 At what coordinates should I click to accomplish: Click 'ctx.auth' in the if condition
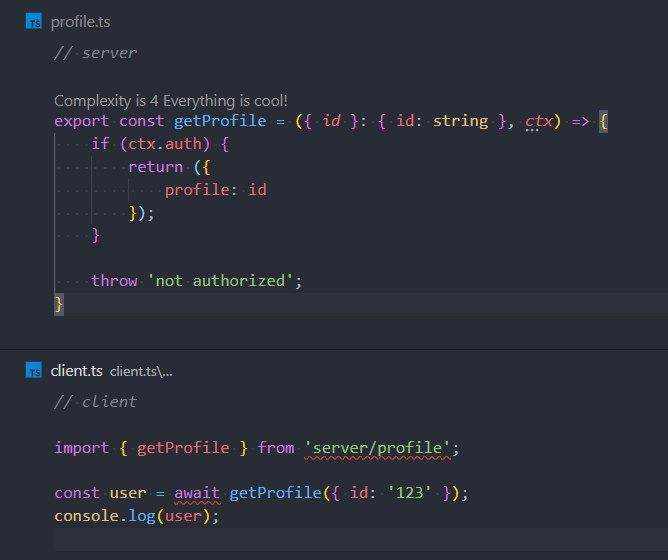point(165,144)
